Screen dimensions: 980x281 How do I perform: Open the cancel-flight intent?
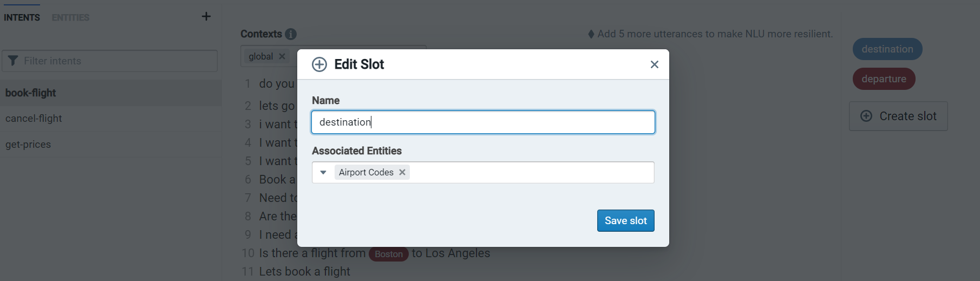point(34,118)
